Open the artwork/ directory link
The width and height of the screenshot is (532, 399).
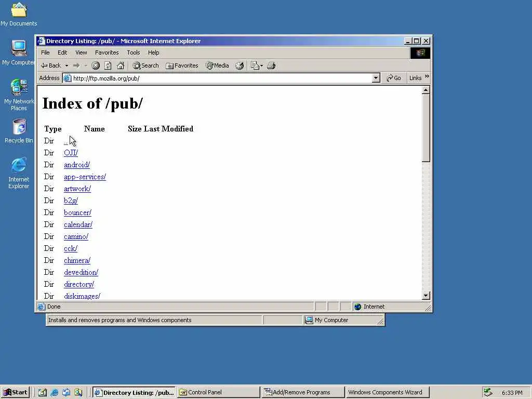pos(77,189)
